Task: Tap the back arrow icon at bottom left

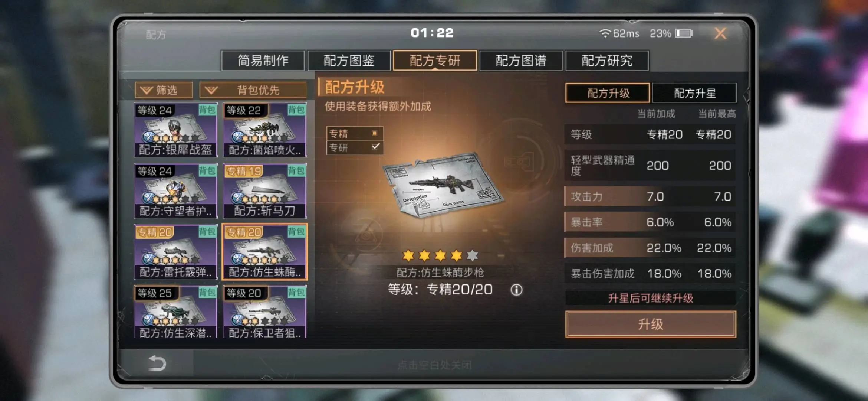Action: coord(157,363)
